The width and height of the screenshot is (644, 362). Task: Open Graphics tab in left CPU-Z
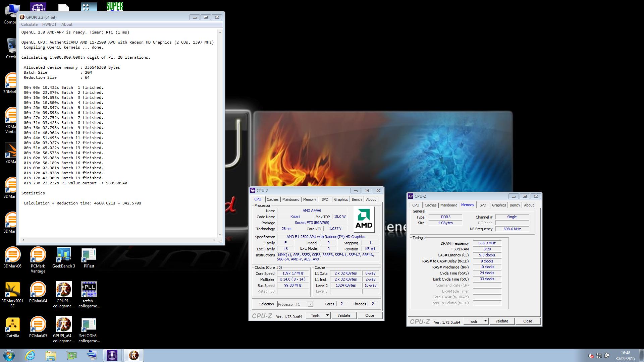pyautogui.click(x=341, y=199)
